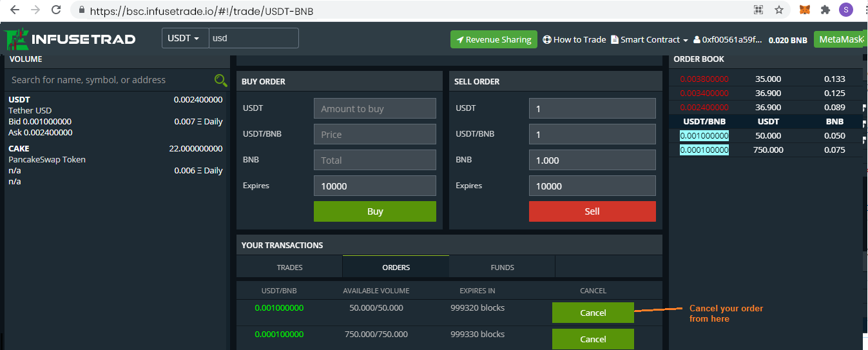This screenshot has width=868, height=350.
Task: Click the token search field containing usd
Action: [x=253, y=38]
